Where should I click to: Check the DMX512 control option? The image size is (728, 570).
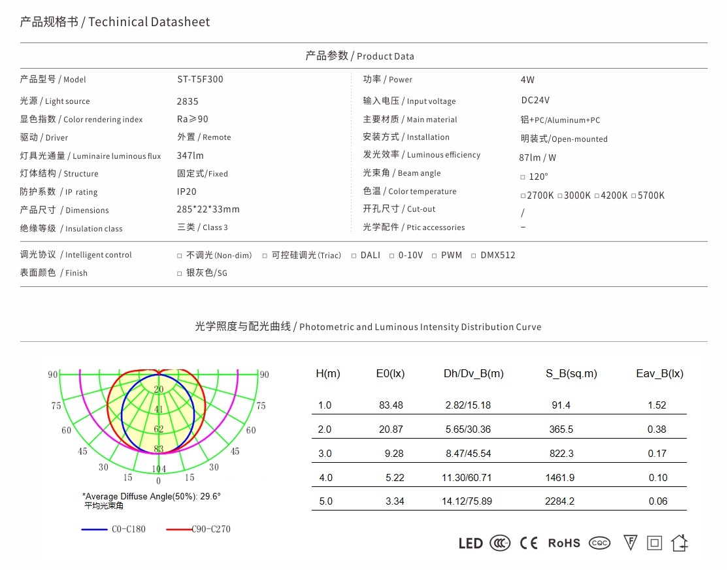click(x=472, y=255)
